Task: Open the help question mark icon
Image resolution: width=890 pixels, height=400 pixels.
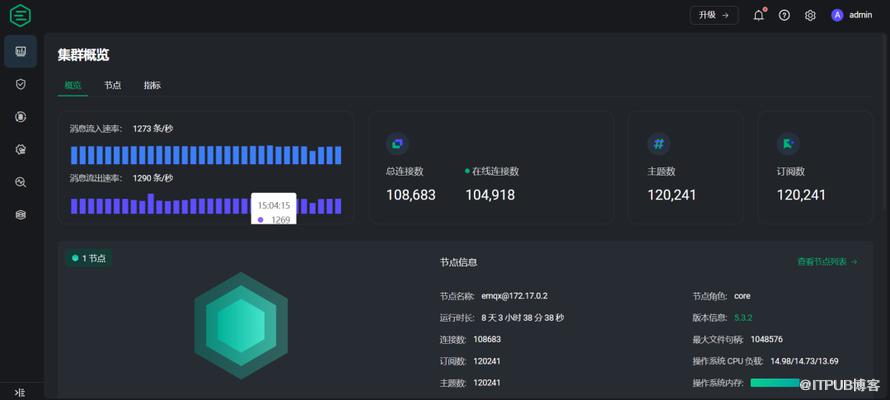Action: [784, 15]
